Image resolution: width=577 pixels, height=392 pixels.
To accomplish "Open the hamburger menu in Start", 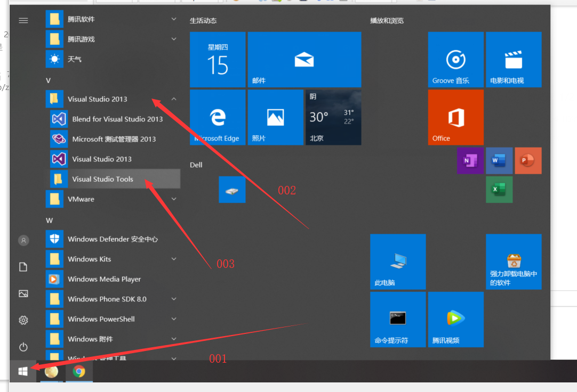I will click(x=23, y=21).
